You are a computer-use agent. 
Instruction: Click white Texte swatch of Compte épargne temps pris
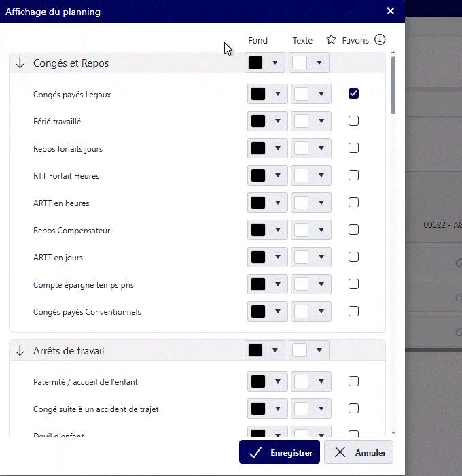[x=302, y=284]
